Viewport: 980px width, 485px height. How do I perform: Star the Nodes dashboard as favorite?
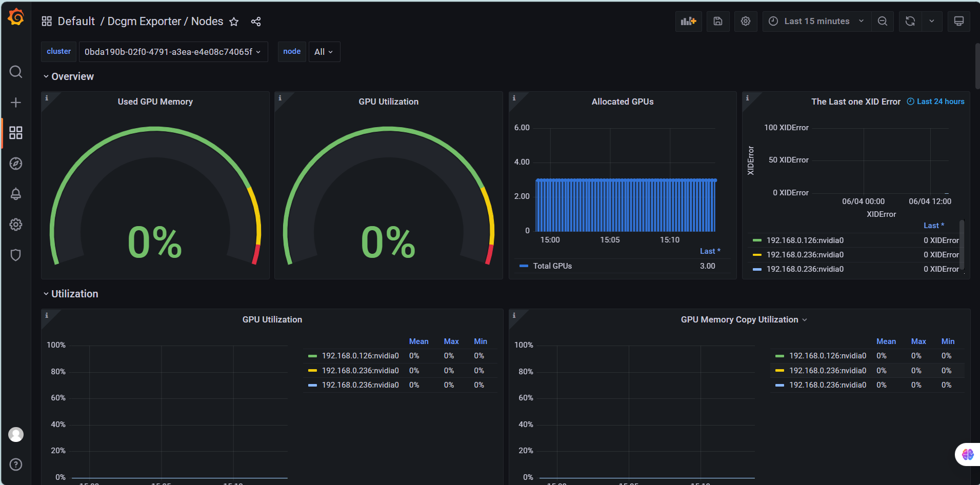pos(234,22)
